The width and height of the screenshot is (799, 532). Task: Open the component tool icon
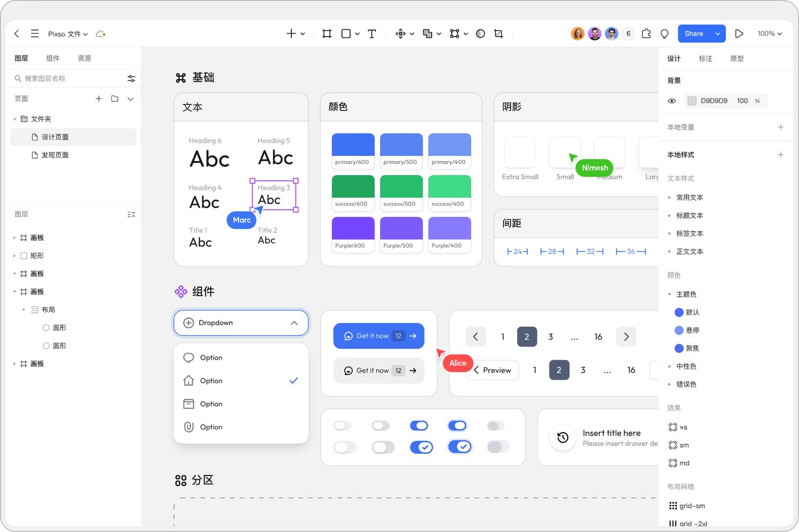400,34
